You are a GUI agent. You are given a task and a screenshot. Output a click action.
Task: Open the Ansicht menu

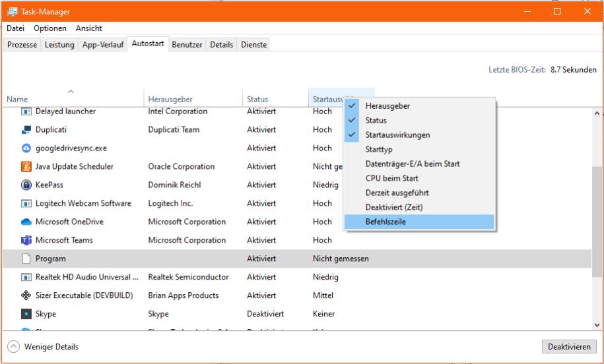point(89,28)
